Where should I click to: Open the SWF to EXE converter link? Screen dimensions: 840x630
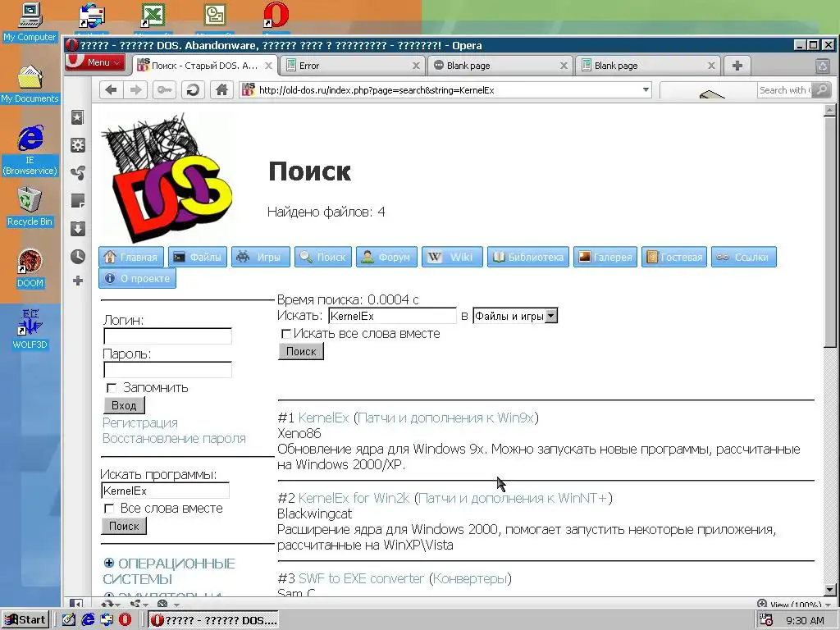tap(361, 578)
